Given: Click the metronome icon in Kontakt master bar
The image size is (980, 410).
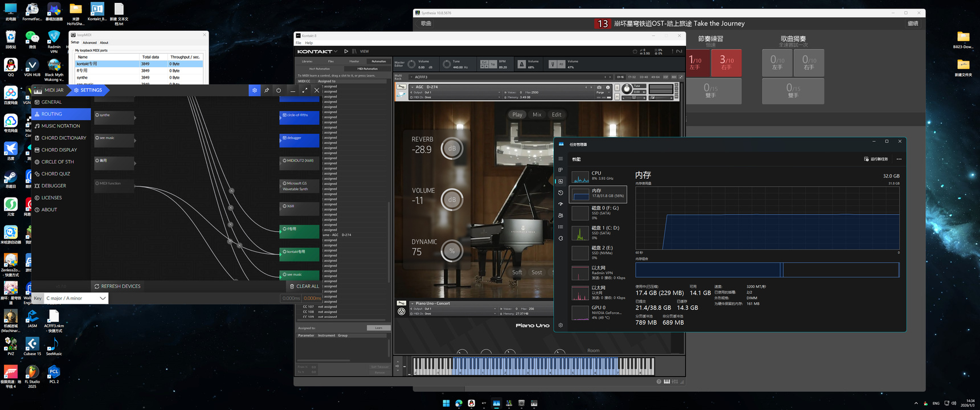Looking at the screenshot, I should point(521,64).
